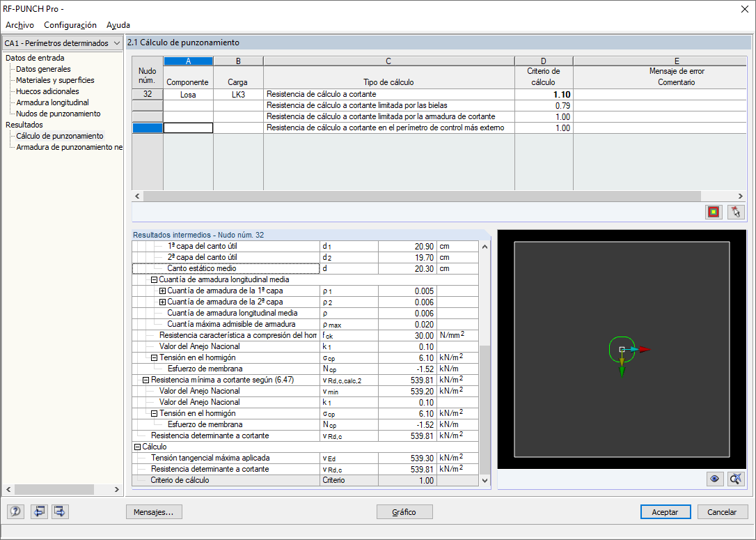This screenshot has height=540, width=756.
Task: Select row header for node 32
Action: pyautogui.click(x=148, y=94)
